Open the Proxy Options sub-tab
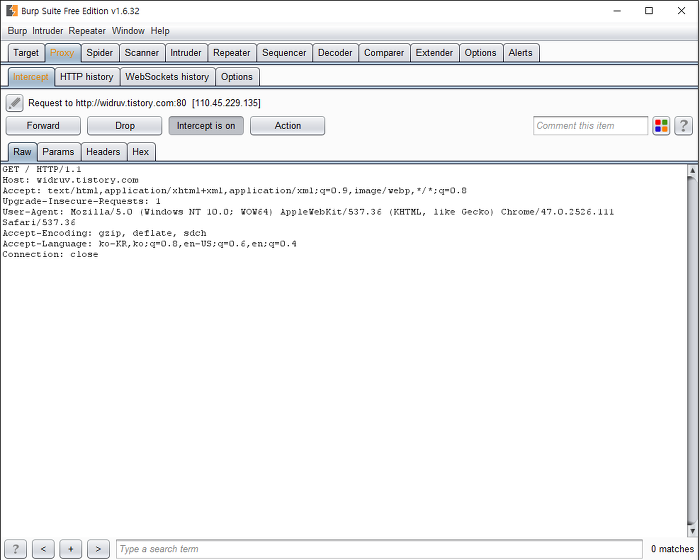This screenshot has height=560, width=700. point(237,77)
